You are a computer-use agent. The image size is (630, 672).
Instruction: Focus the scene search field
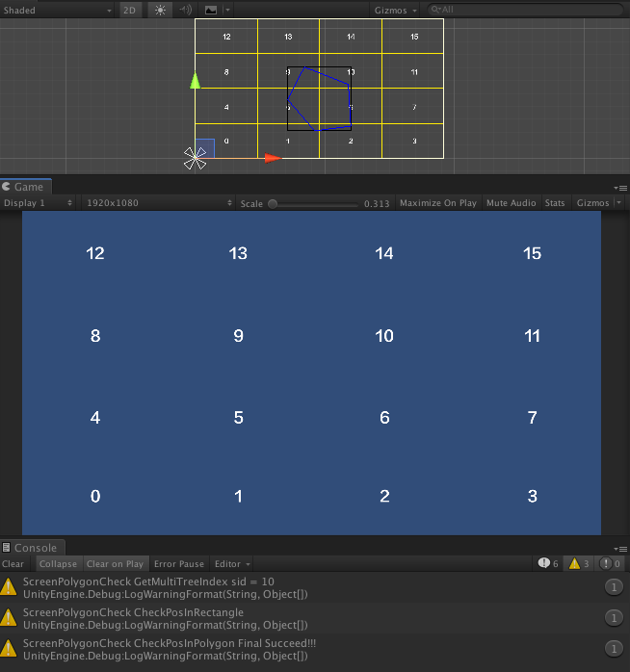click(x=525, y=10)
